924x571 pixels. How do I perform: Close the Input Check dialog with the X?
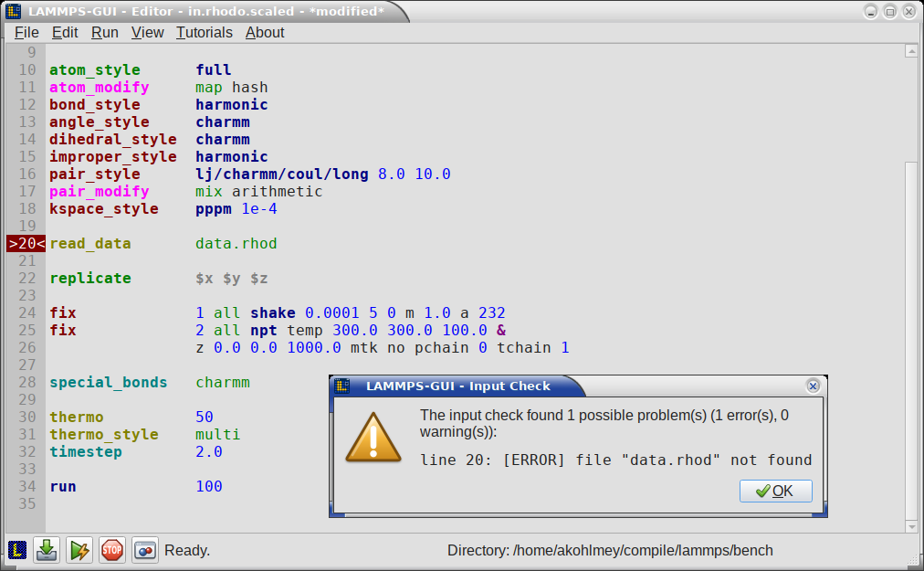(x=814, y=386)
